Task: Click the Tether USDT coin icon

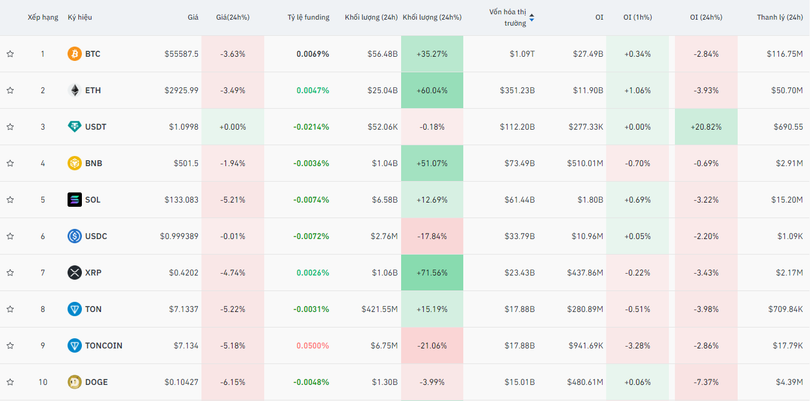Action: pyautogui.click(x=74, y=127)
